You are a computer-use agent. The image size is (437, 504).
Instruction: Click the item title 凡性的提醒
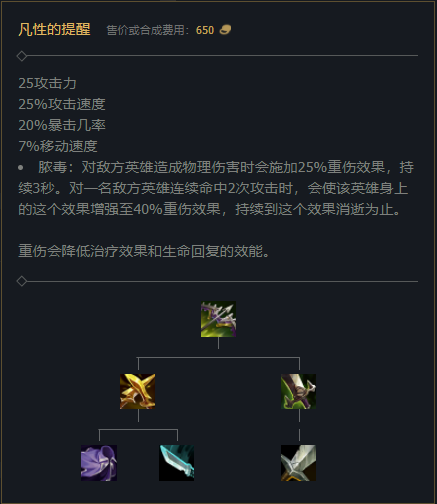(x=54, y=29)
